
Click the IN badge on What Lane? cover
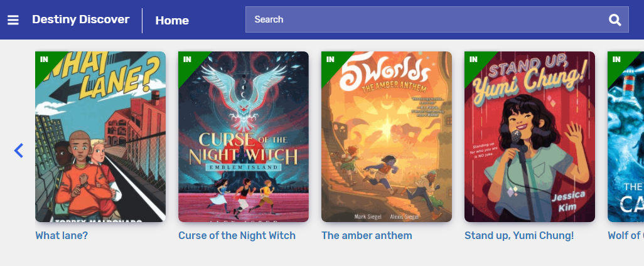point(44,60)
